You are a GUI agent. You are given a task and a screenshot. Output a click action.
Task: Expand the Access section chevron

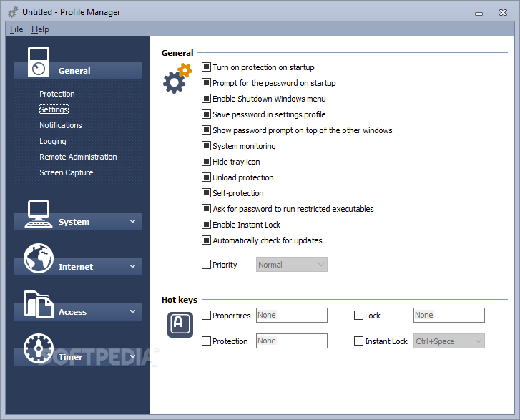point(132,311)
